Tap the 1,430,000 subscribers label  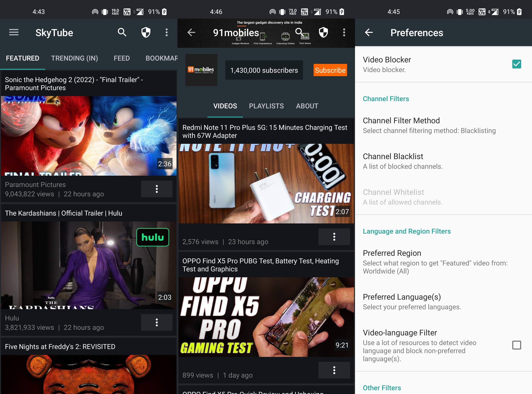click(x=264, y=70)
